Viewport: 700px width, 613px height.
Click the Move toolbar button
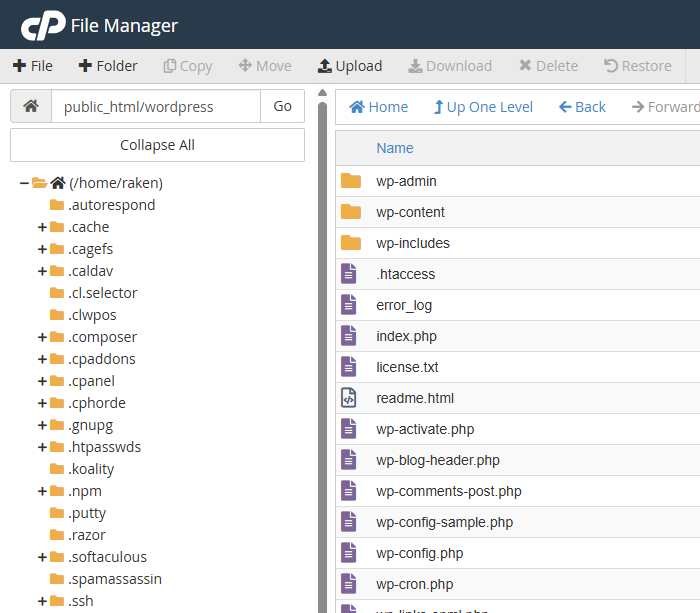pyautogui.click(x=265, y=66)
